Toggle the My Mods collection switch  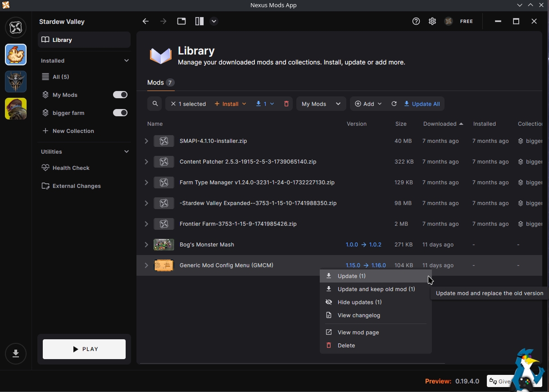pyautogui.click(x=120, y=95)
